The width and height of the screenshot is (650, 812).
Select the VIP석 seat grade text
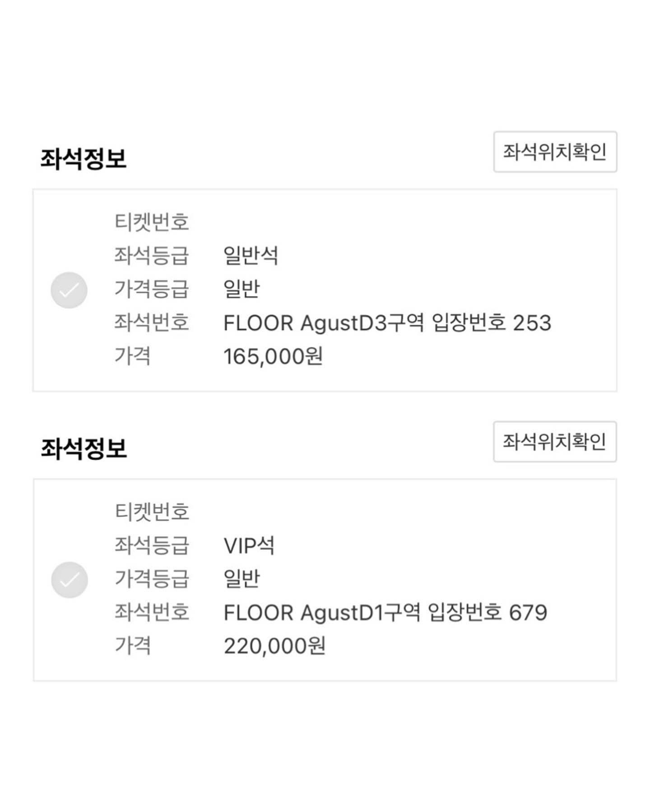tap(249, 545)
